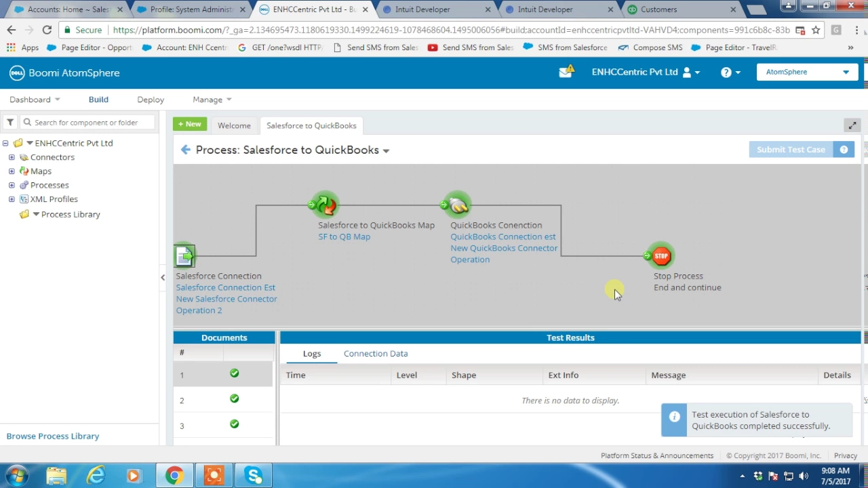Expand the Processes folder

(12, 185)
